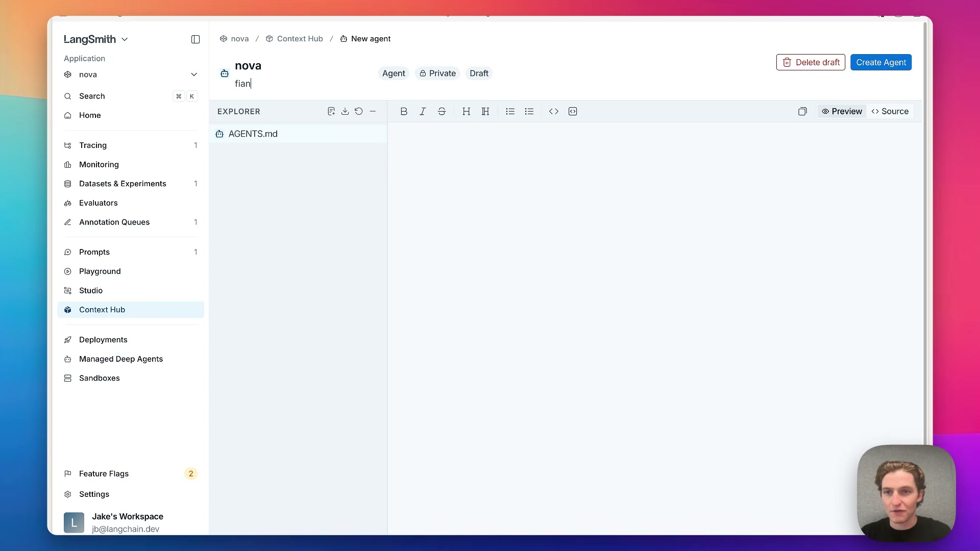Click the Jake's Workspace account avatar
This screenshot has height=551, width=980.
tap(74, 522)
